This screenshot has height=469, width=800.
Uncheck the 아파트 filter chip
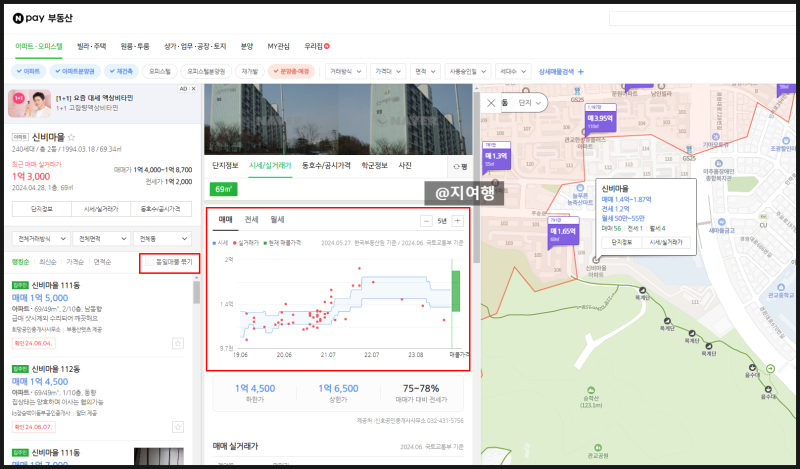point(29,71)
